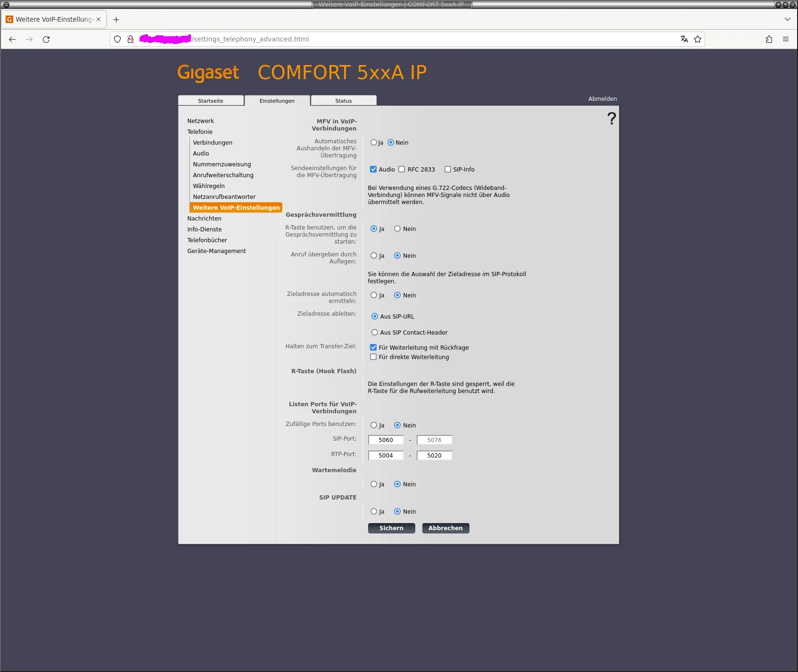
Task: Uncheck the Audio MFV checkbox
Action: 373,169
